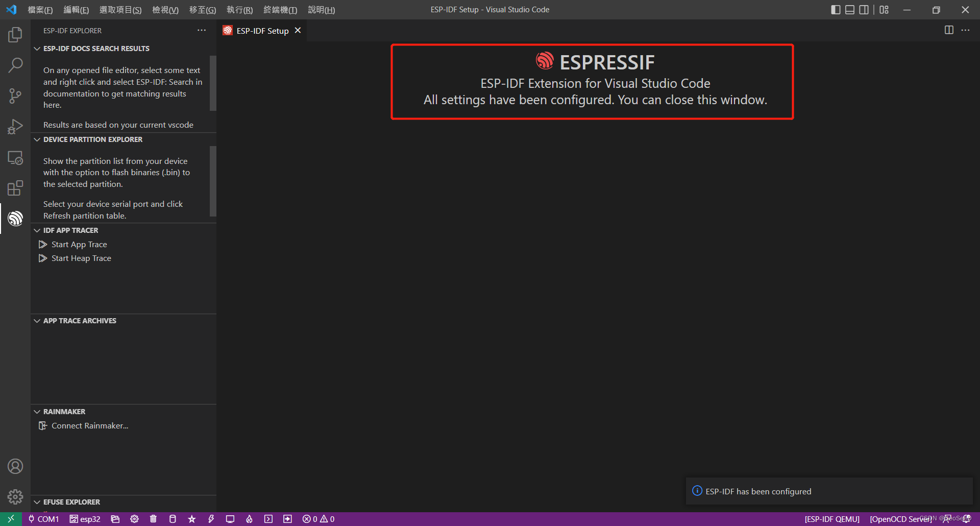Click the project folder icon in status bar
Screen dimensions: 980x526
[115, 519]
